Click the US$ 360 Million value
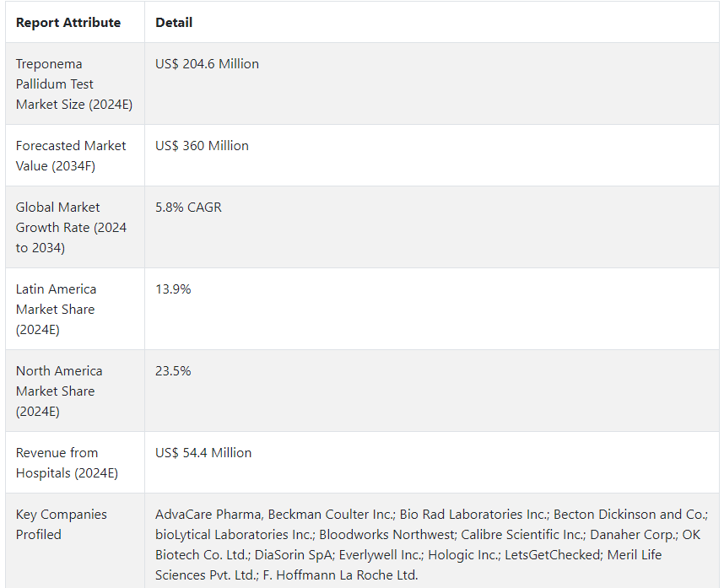 [x=202, y=146]
